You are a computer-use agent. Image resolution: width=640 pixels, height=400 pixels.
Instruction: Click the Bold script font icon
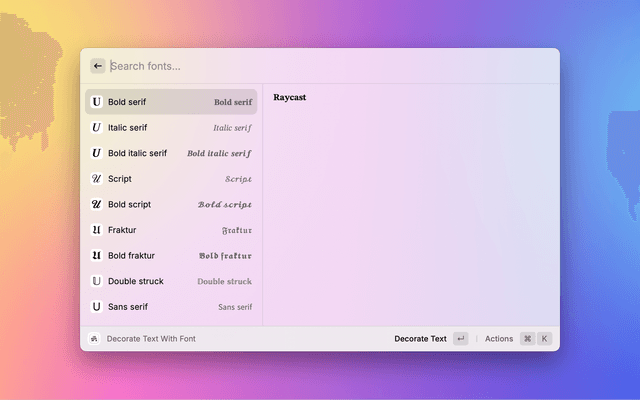(96, 204)
